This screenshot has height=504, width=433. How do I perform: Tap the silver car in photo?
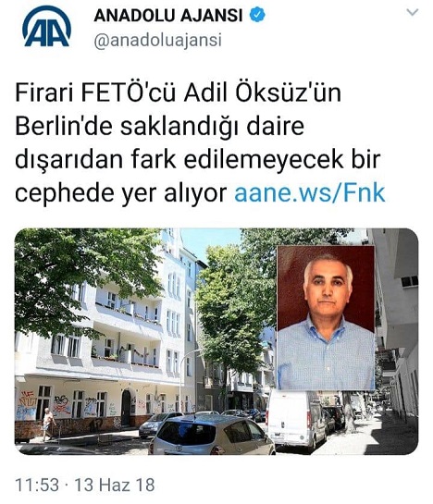click(212, 435)
